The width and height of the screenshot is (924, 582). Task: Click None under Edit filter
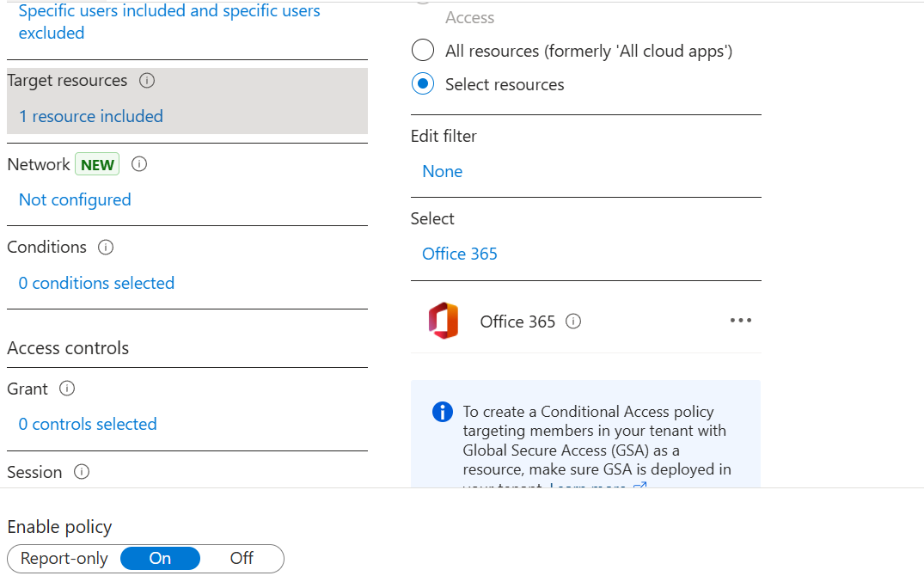click(442, 171)
